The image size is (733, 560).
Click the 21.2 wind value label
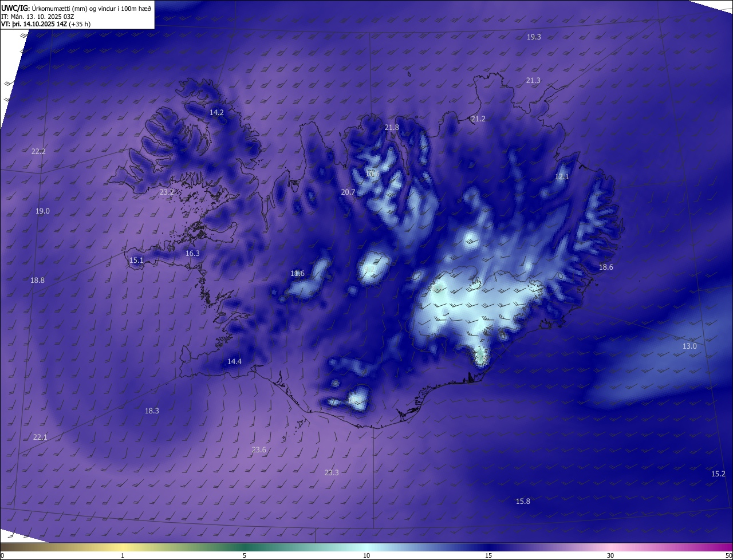478,119
